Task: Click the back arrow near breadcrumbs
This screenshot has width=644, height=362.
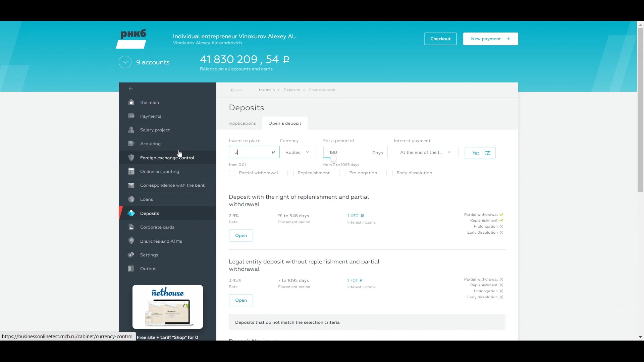Action: (236, 90)
